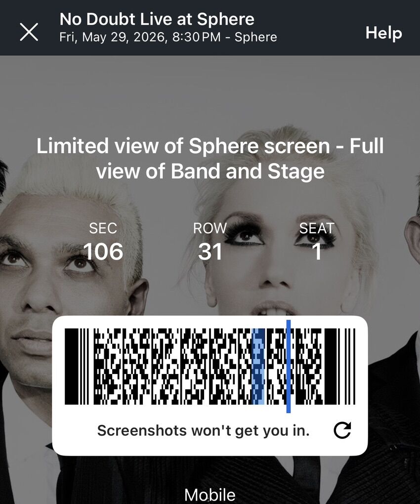Select the 'No Doubt Live at Sphere' title
The image size is (420, 504).
(x=157, y=19)
